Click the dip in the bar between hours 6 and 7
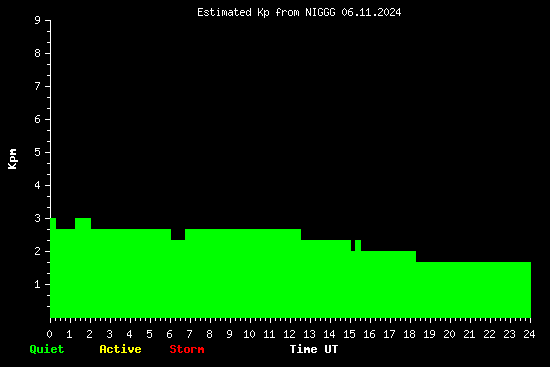This screenshot has width=550, height=367. 178,235
